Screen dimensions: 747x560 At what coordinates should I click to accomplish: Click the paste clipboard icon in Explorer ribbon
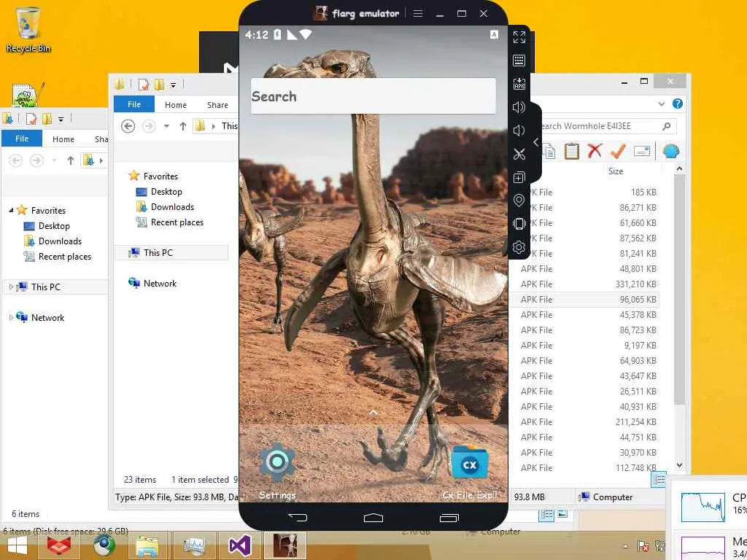click(x=572, y=151)
